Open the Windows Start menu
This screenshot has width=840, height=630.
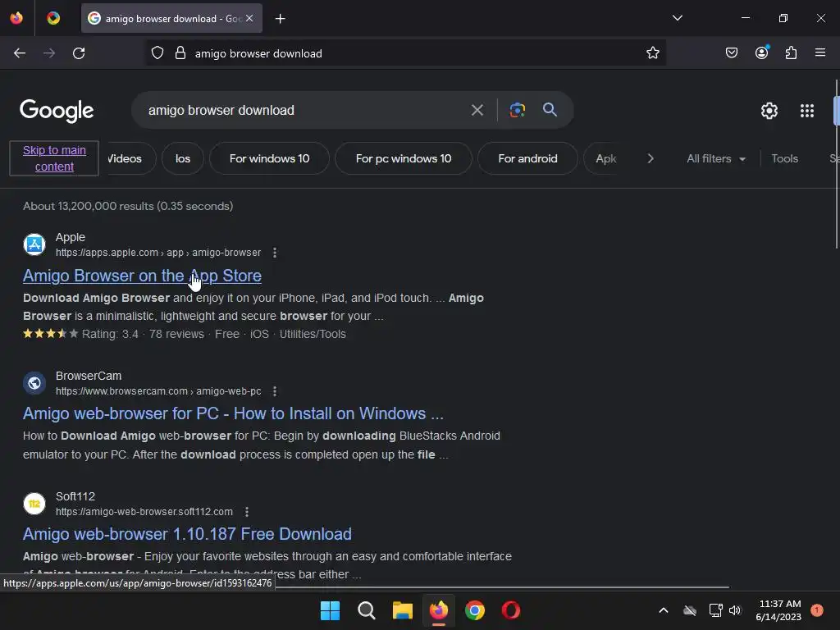[330, 610]
